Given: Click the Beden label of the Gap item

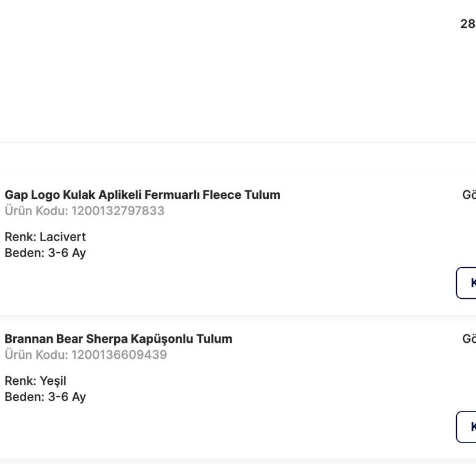Looking at the screenshot, I should click(x=24, y=253).
